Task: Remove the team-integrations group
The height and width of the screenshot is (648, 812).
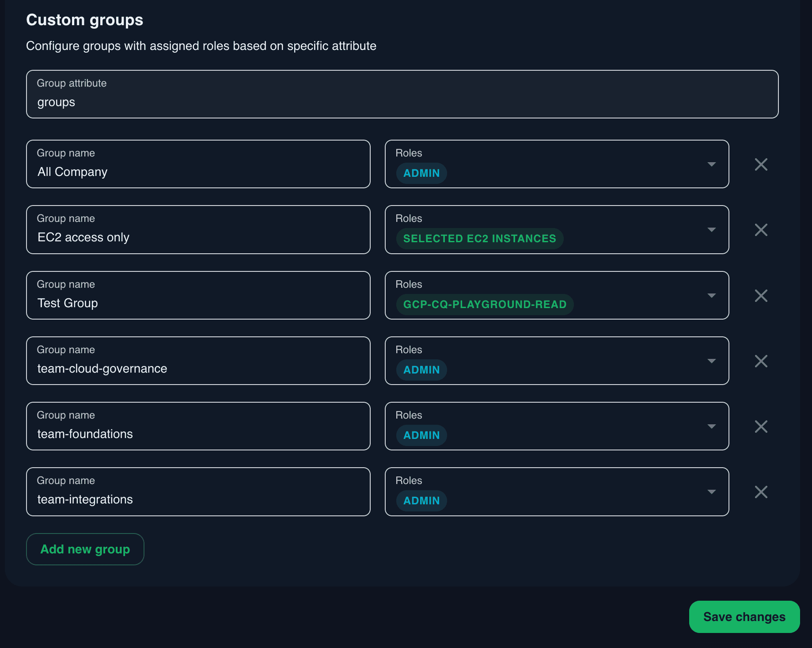Action: 761,492
